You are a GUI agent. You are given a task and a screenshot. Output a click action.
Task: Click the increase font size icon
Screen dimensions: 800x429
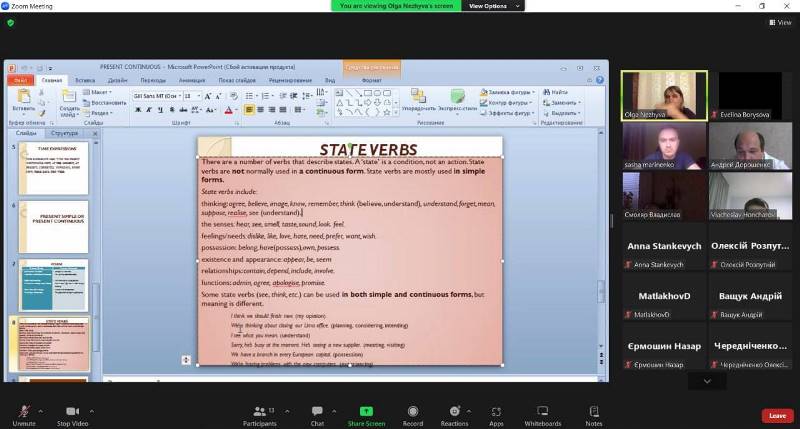point(208,96)
